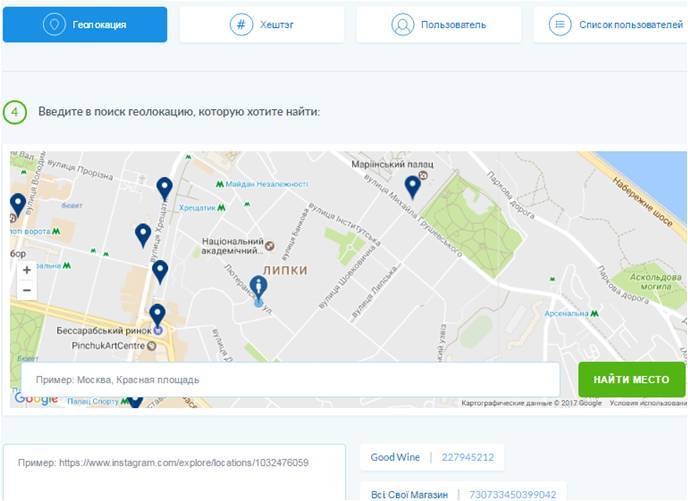Click the Арсенальна metro station marker
The height and width of the screenshot is (501, 688).
[x=595, y=313]
